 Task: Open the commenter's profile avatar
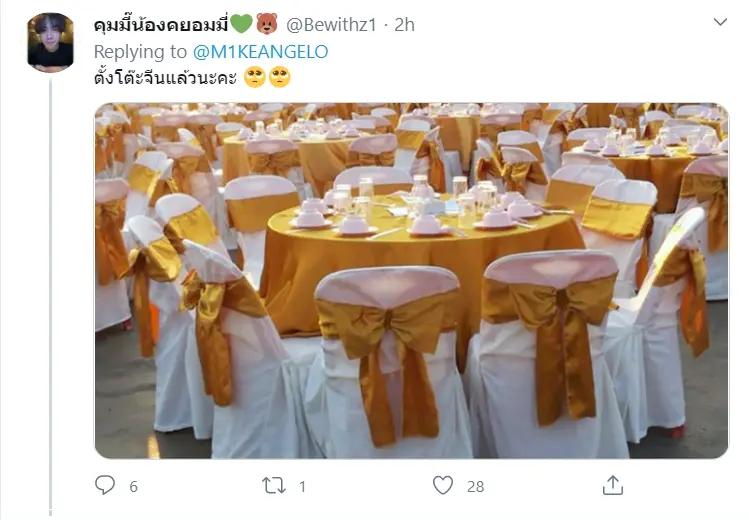pos(51,42)
